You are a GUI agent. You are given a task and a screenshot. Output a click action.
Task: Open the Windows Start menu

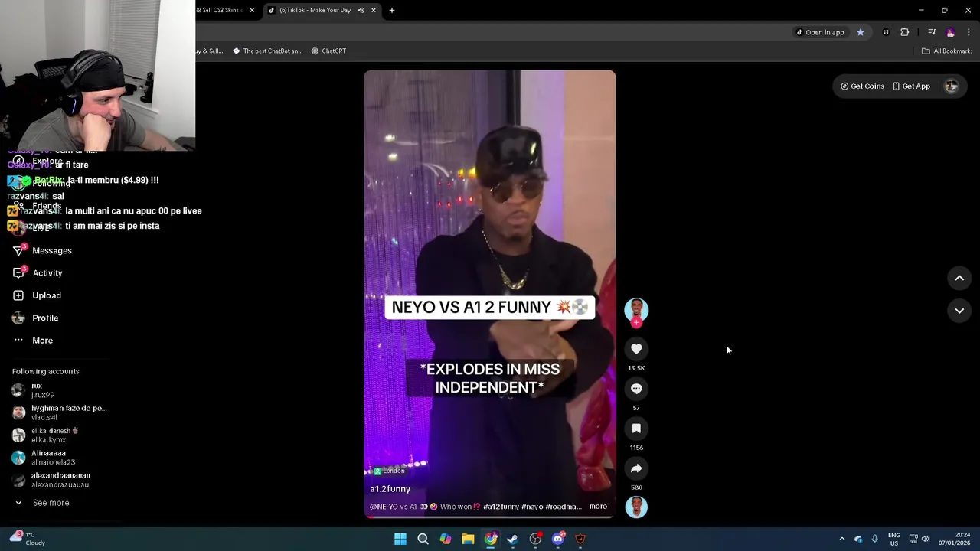tap(400, 540)
